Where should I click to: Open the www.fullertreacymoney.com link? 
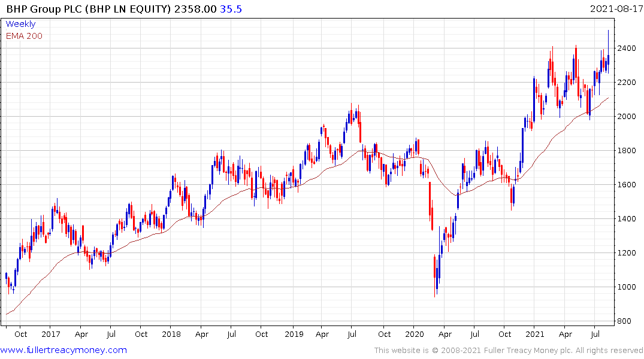point(64,351)
